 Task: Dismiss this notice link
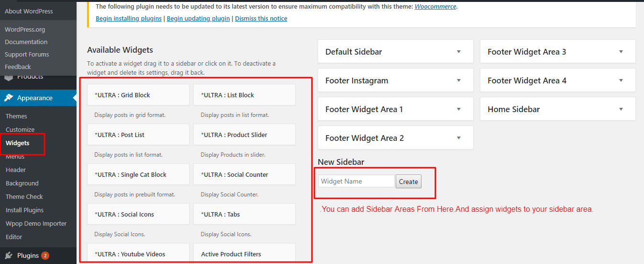click(x=261, y=19)
